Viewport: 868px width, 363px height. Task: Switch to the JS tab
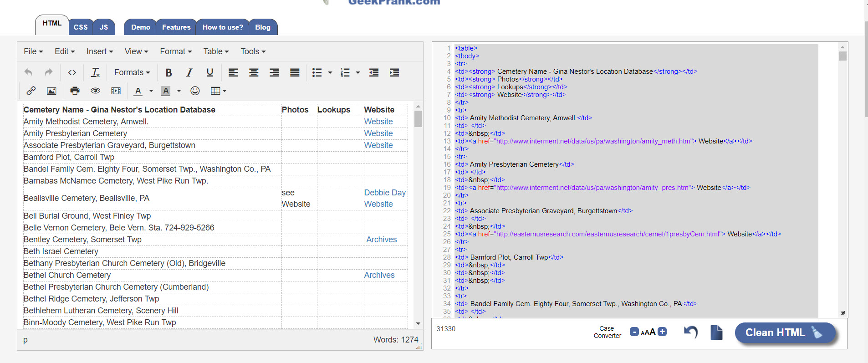104,27
